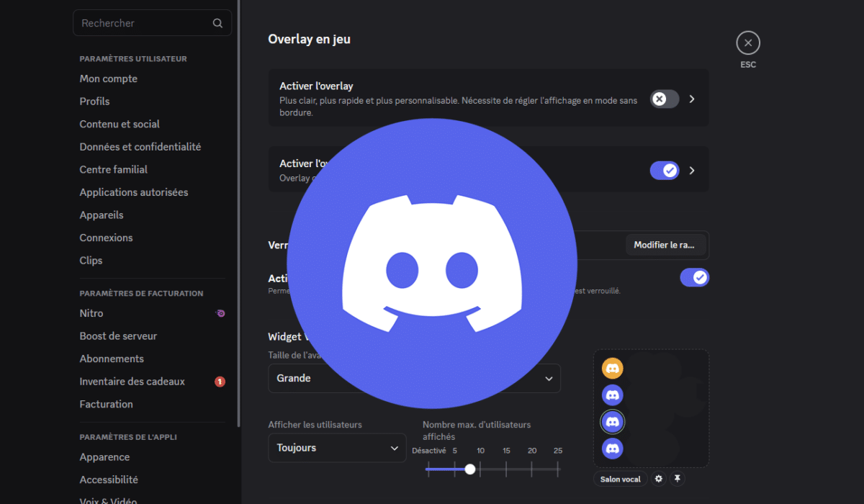Open widget settings via the gear icon
This screenshot has height=504, width=864.
658,479
